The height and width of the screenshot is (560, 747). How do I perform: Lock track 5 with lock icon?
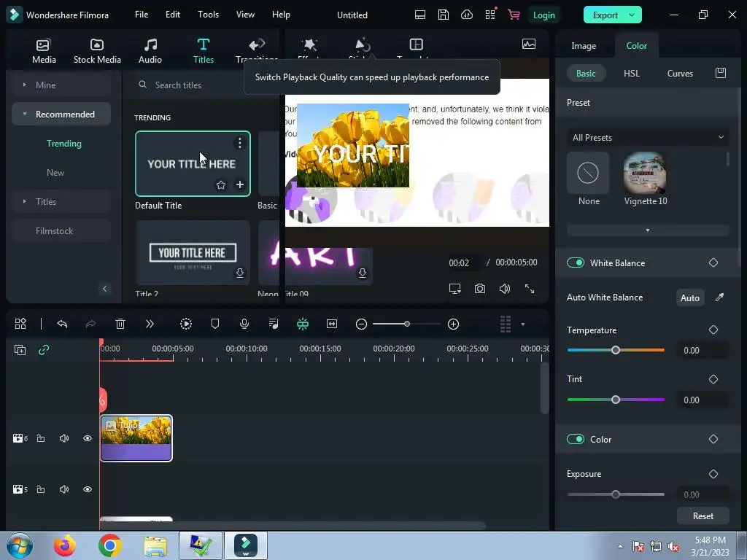pyautogui.click(x=41, y=489)
